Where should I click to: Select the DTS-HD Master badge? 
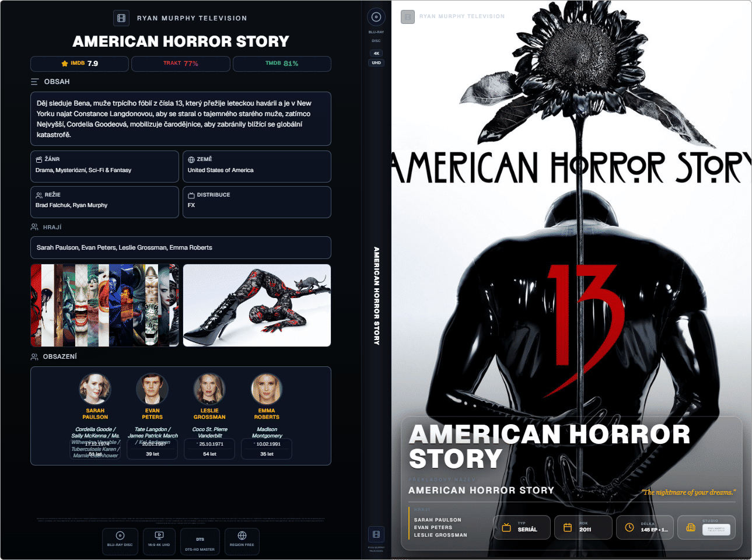[200, 542]
